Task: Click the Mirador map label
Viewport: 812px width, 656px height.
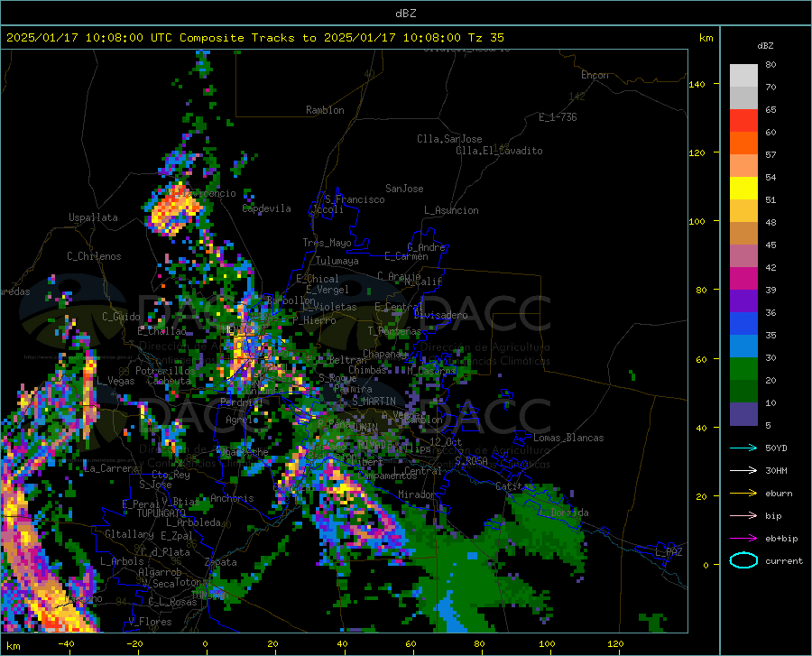Action: coord(416,494)
